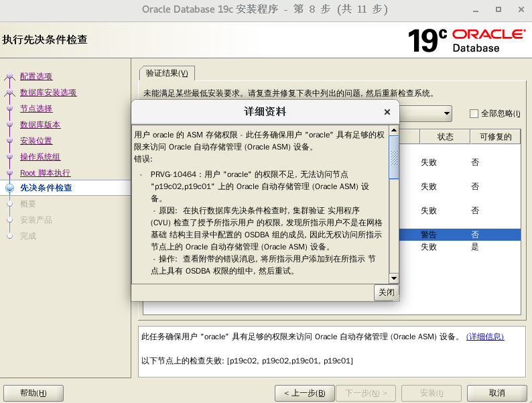532x403 pixels.
Task: Click the 取消 button
Action: [497, 393]
